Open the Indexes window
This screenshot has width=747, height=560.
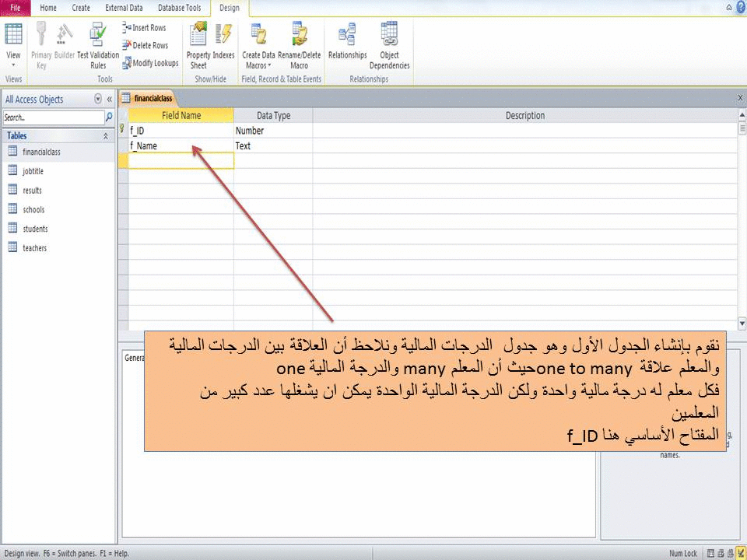[x=223, y=42]
